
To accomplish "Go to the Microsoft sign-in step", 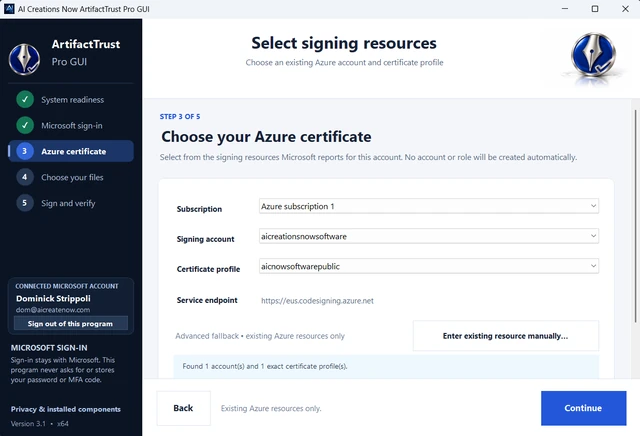I will click(x=71, y=125).
